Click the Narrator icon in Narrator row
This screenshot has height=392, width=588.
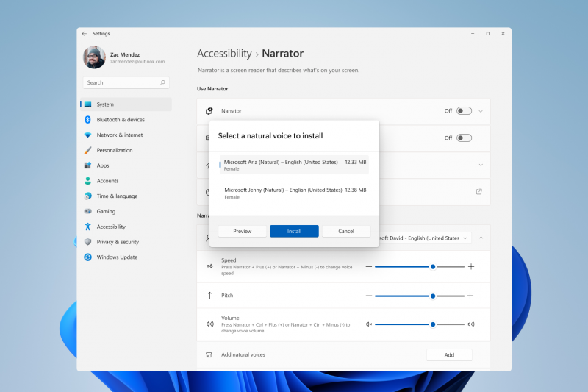[x=209, y=111]
